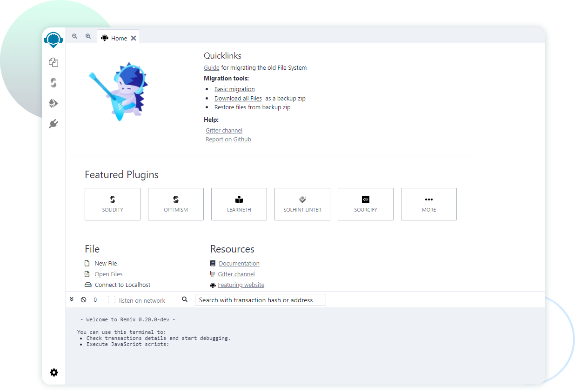Image resolution: width=575 pixels, height=392 pixels.
Task: Launch the SOURCIFY plugin
Action: 365,204
